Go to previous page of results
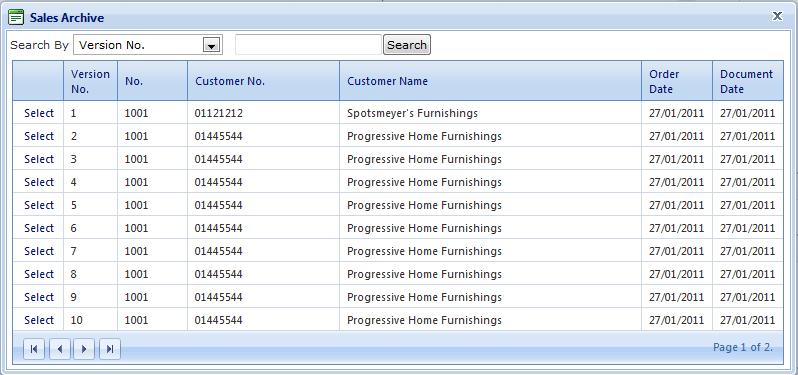 click(60, 349)
